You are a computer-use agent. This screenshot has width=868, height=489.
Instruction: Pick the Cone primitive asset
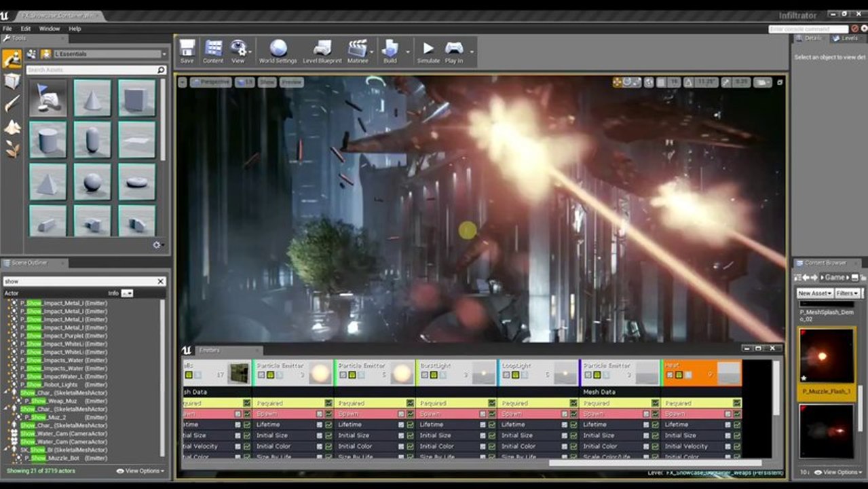click(x=92, y=98)
